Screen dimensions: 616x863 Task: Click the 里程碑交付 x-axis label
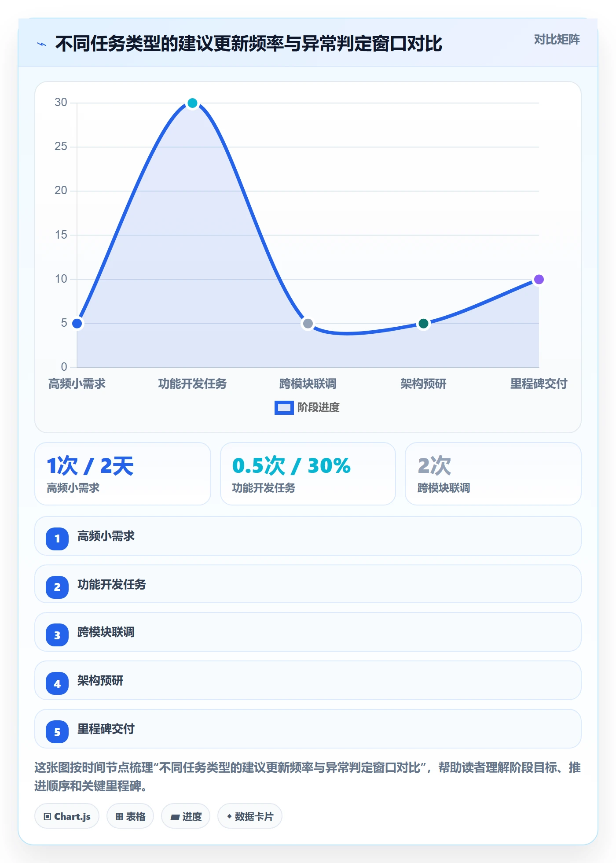tap(539, 384)
